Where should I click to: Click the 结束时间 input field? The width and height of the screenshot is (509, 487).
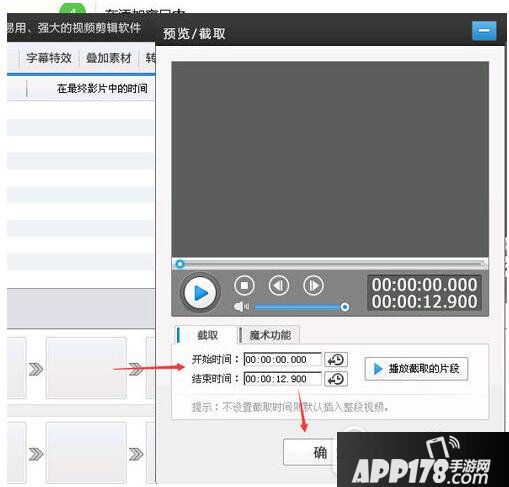283,379
